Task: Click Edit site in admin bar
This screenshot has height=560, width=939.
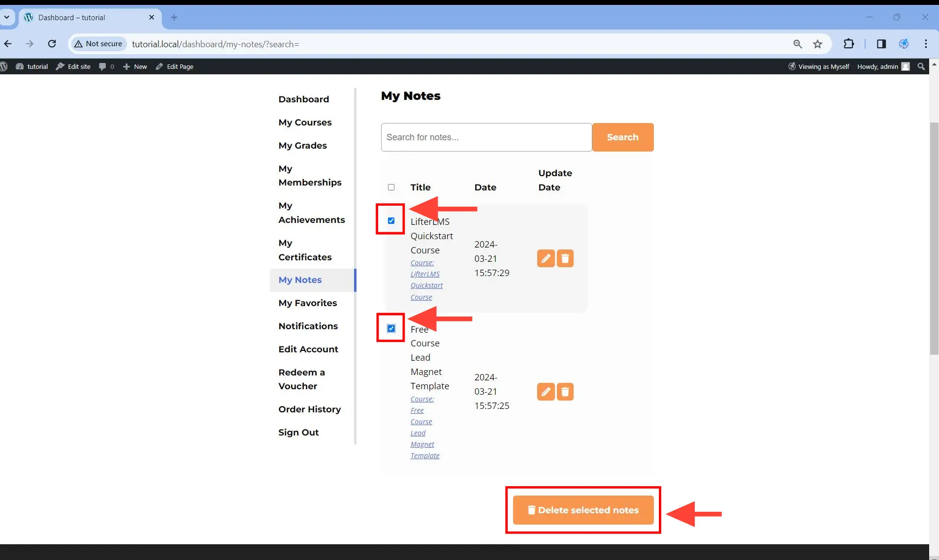Action: pyautogui.click(x=73, y=66)
